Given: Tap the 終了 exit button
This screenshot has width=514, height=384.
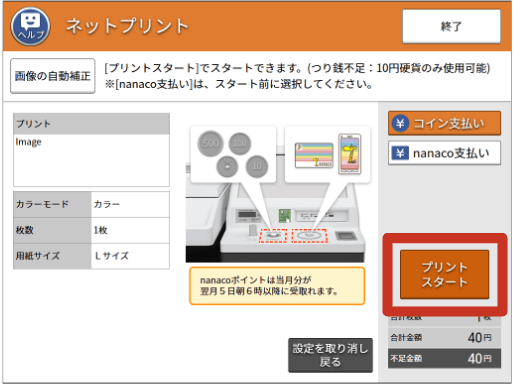Looking at the screenshot, I should 451,26.
